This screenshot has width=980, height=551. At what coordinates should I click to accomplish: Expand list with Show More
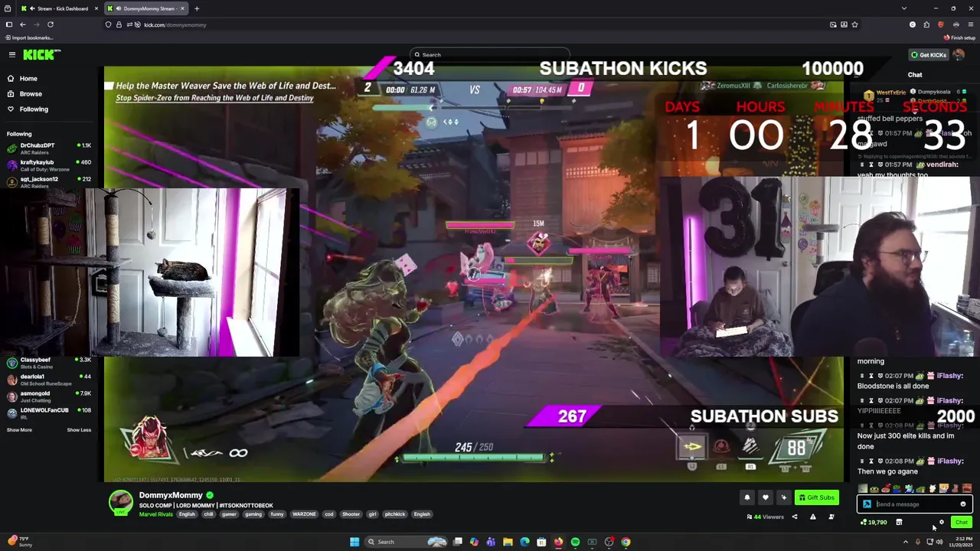pyautogui.click(x=19, y=430)
